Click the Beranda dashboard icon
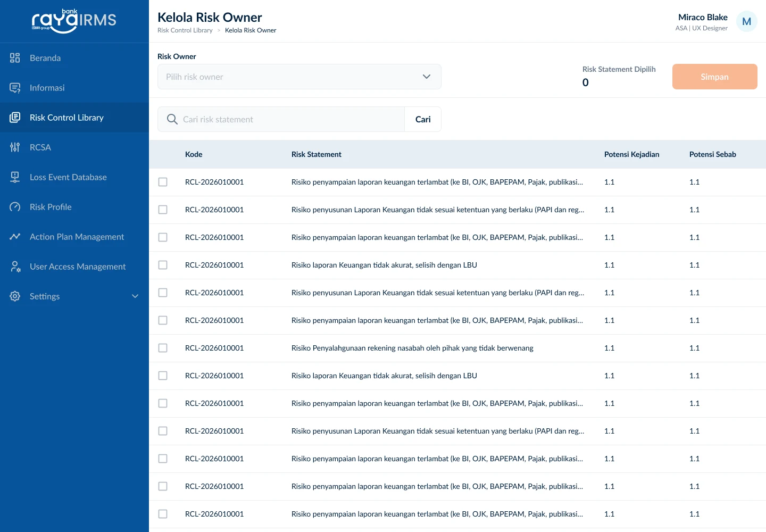The image size is (766, 532). coord(15,58)
